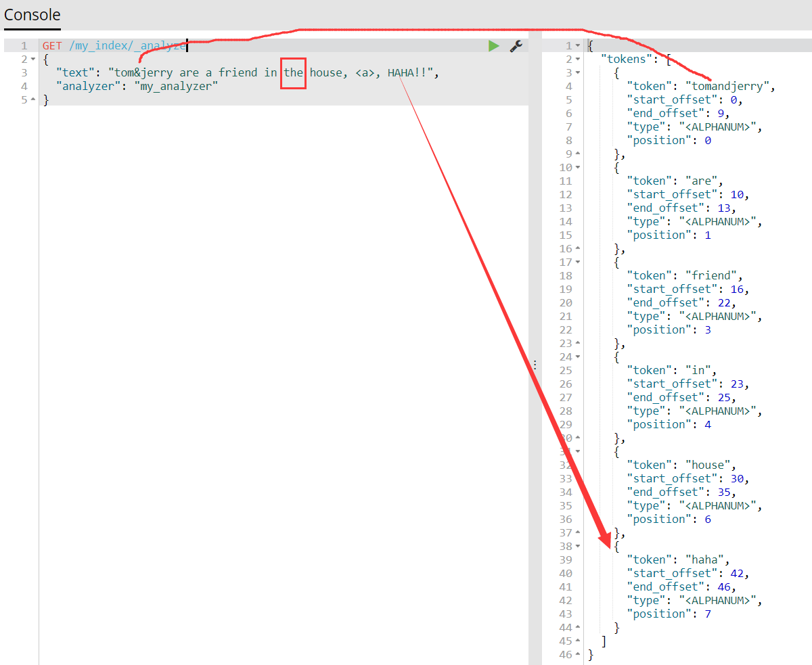The image size is (812, 665).
Task: Click end_offset value 13 in response
Action: tap(725, 208)
